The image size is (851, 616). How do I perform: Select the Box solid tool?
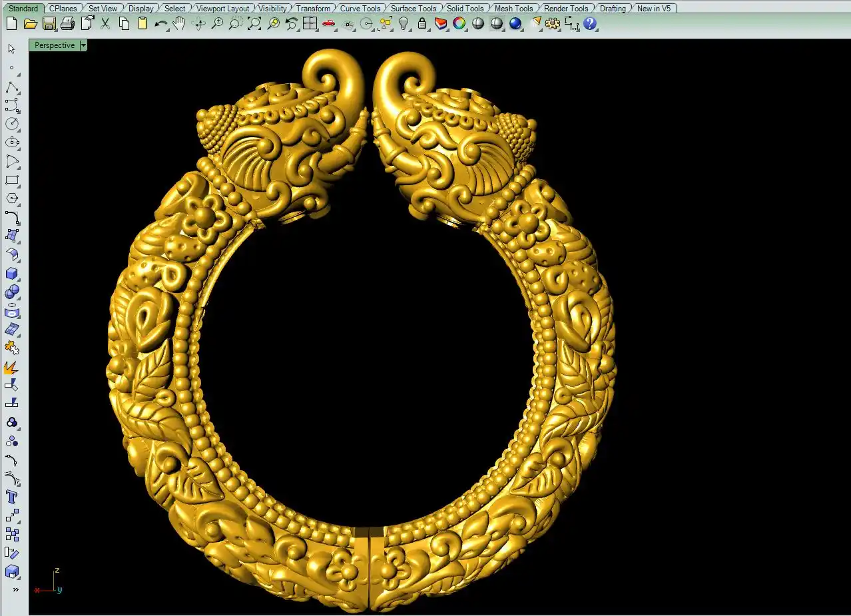click(x=12, y=274)
